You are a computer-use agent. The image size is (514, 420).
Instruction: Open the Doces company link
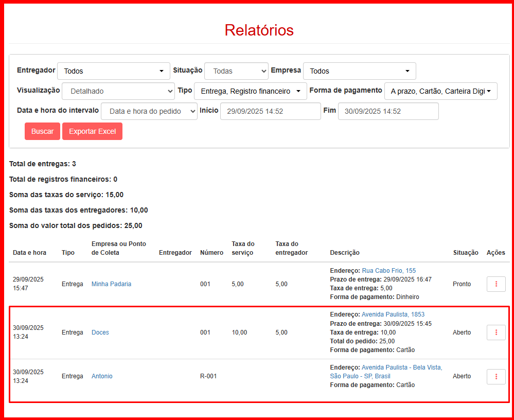tap(100, 332)
